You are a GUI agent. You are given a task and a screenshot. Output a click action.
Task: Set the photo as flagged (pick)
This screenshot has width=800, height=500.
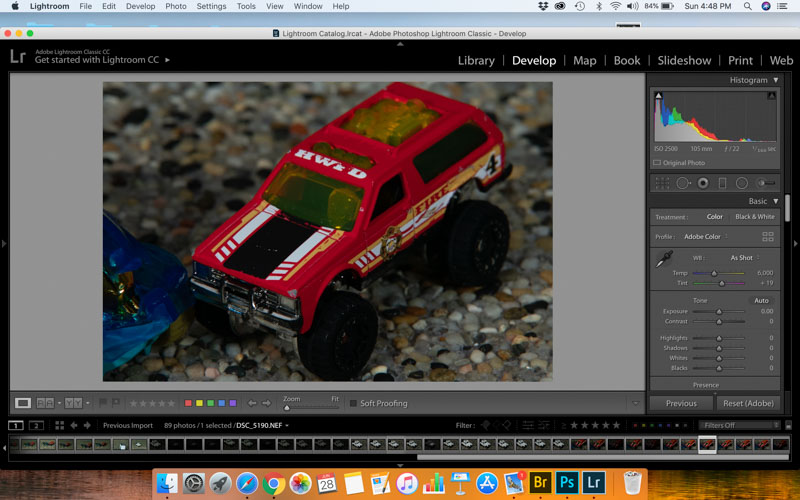point(103,403)
